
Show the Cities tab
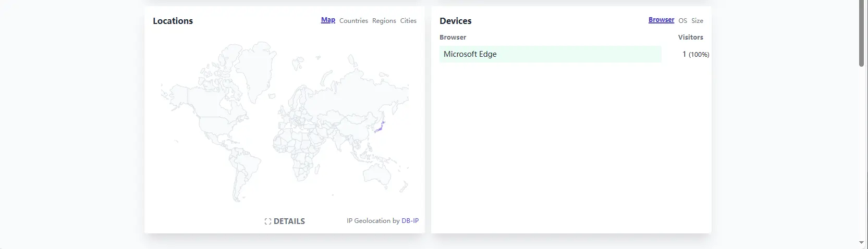pyautogui.click(x=408, y=21)
